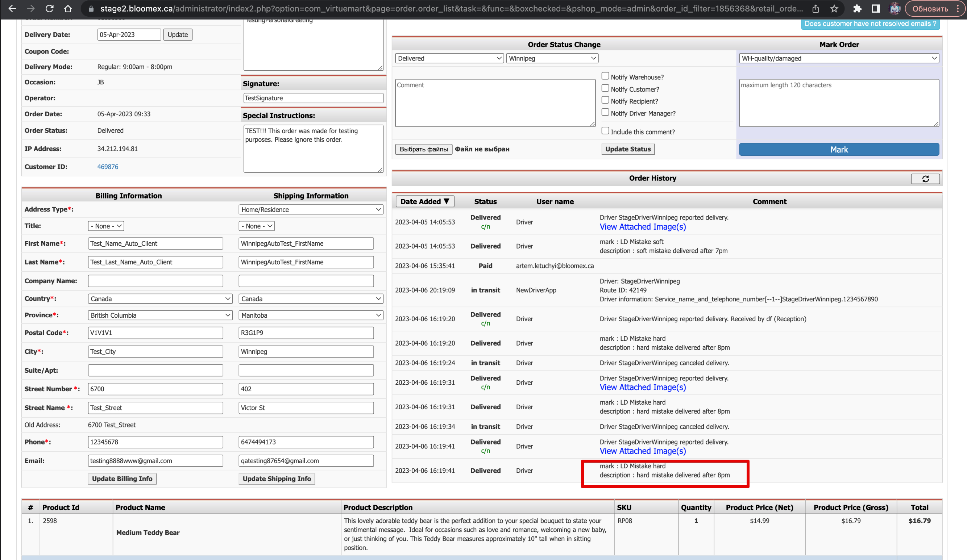Screen dimensions: 967x560
Task: Click the Route ID: 42149 comment text
Action: pos(623,291)
